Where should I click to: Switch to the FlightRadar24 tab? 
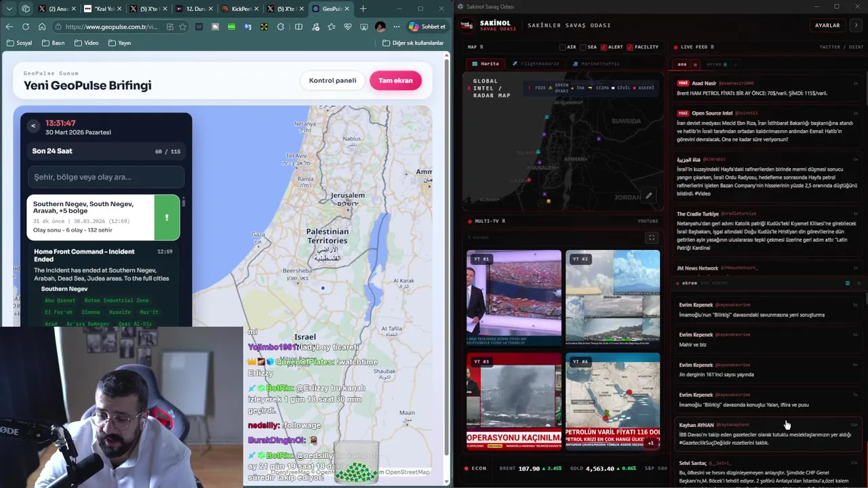click(536, 64)
